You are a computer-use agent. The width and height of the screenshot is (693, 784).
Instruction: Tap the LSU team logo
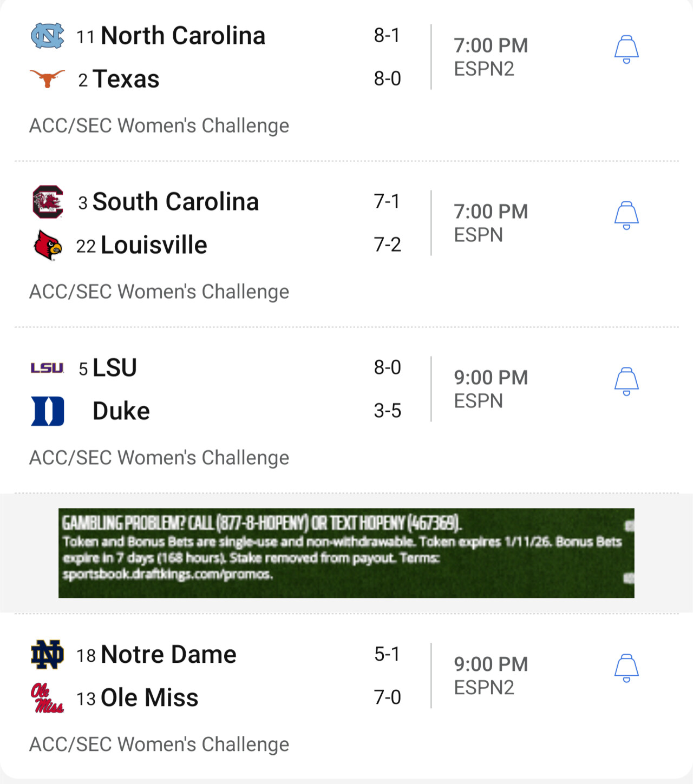pos(47,368)
